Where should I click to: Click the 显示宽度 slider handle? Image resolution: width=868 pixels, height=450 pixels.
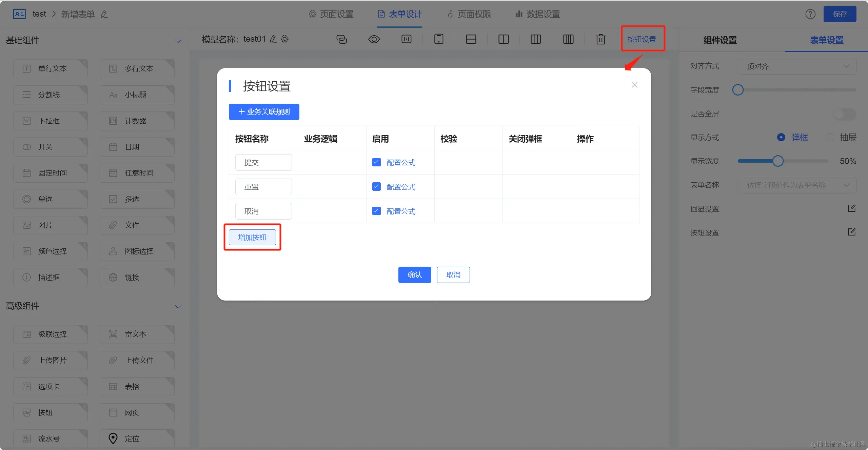778,161
